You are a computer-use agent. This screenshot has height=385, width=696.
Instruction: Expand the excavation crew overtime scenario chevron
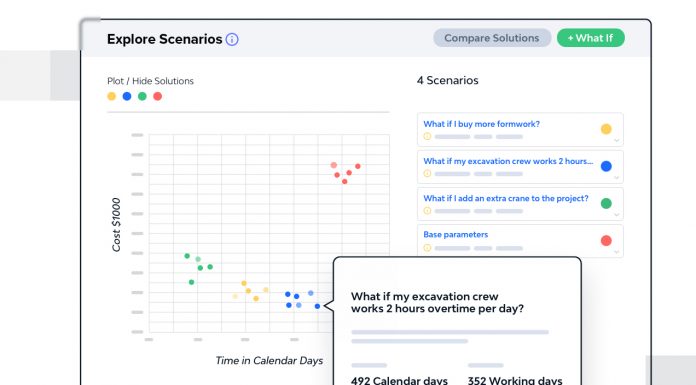click(617, 178)
